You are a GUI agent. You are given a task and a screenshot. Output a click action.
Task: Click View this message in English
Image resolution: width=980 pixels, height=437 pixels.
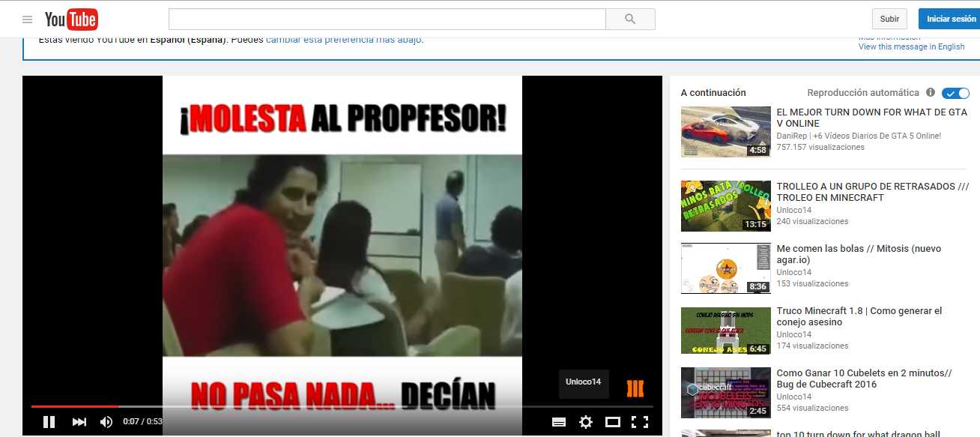coord(912,46)
